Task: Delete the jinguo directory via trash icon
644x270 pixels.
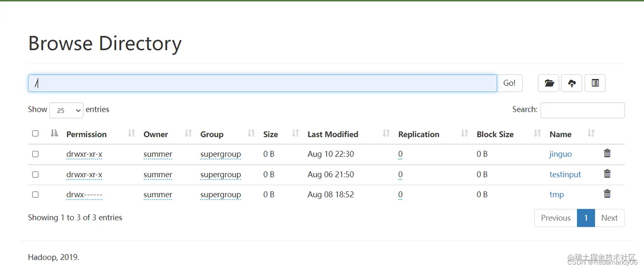Action: point(607,153)
